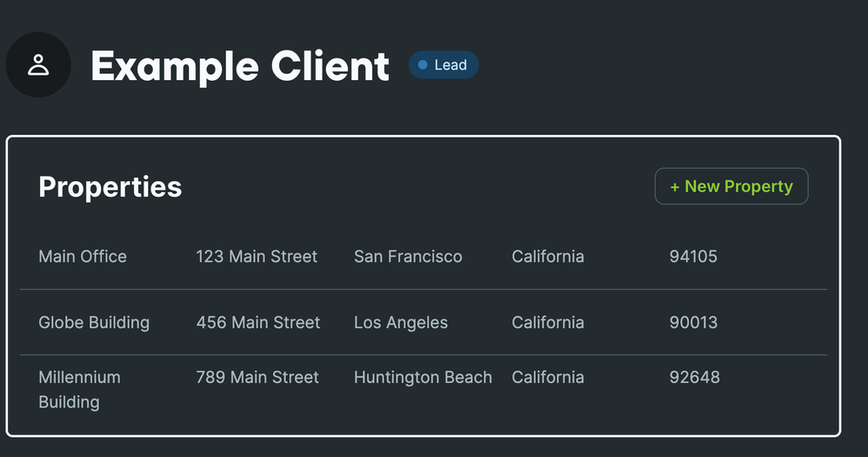868x457 pixels.
Task: Open the Globe Building property
Action: click(x=94, y=323)
